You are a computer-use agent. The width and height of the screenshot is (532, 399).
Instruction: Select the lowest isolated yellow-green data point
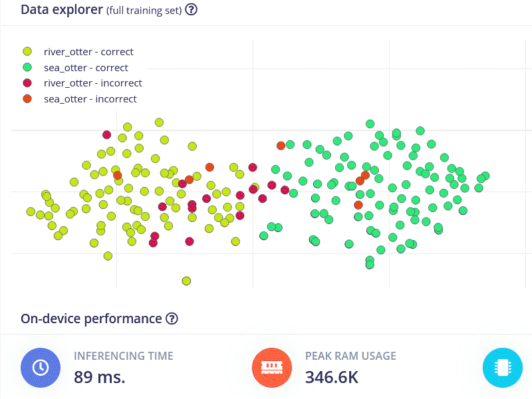click(x=186, y=281)
